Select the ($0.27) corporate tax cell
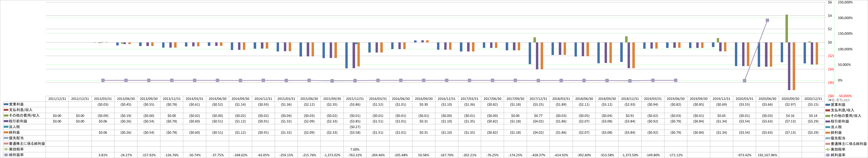868x158 pixels. pos(355,127)
